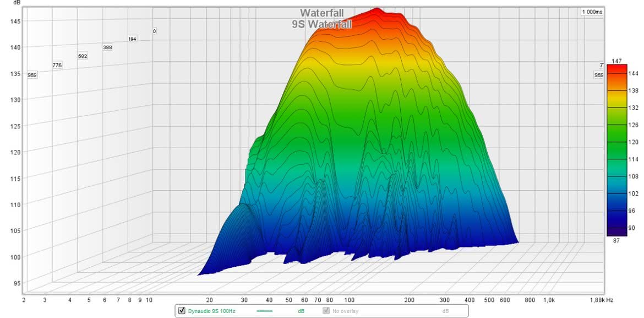Viewport: 644px width, 318px height.
Task: Click the 582 time slice label
Action: tap(83, 56)
